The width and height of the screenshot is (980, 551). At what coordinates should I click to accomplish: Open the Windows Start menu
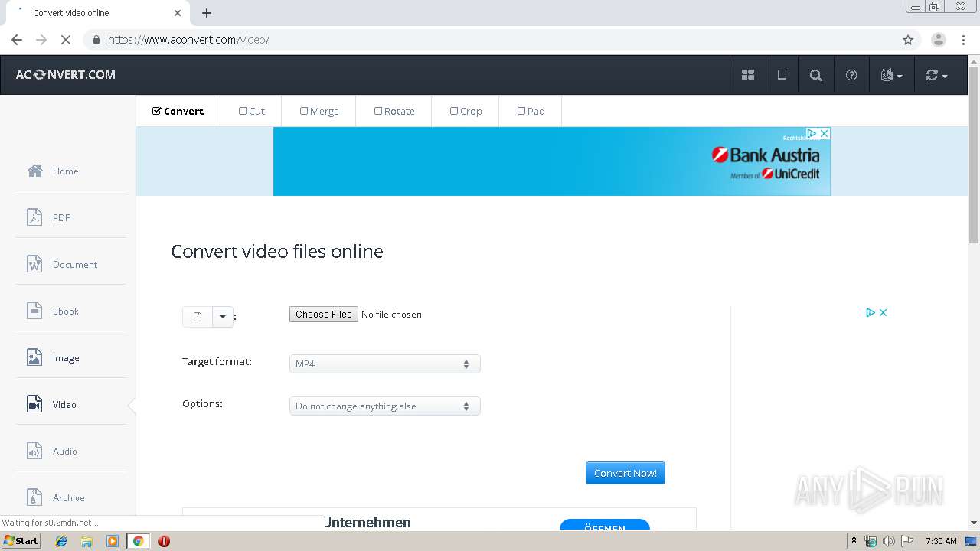21,541
